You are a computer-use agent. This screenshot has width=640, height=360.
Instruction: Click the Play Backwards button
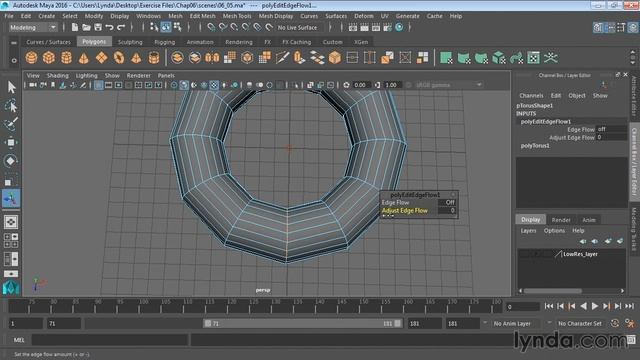pos(584,306)
